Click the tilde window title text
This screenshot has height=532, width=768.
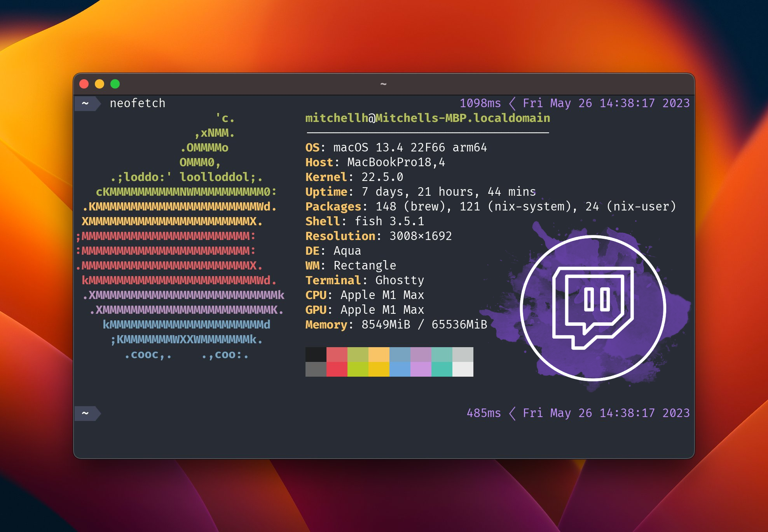(x=383, y=84)
